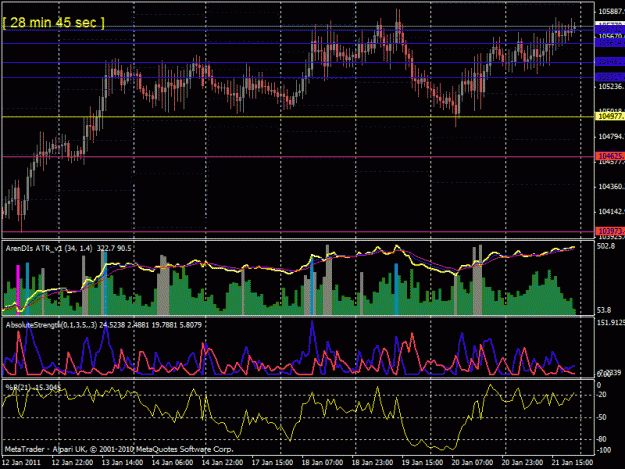Click the '17 Jan 15:00' time label
The height and width of the screenshot is (469, 625).
[272, 463]
